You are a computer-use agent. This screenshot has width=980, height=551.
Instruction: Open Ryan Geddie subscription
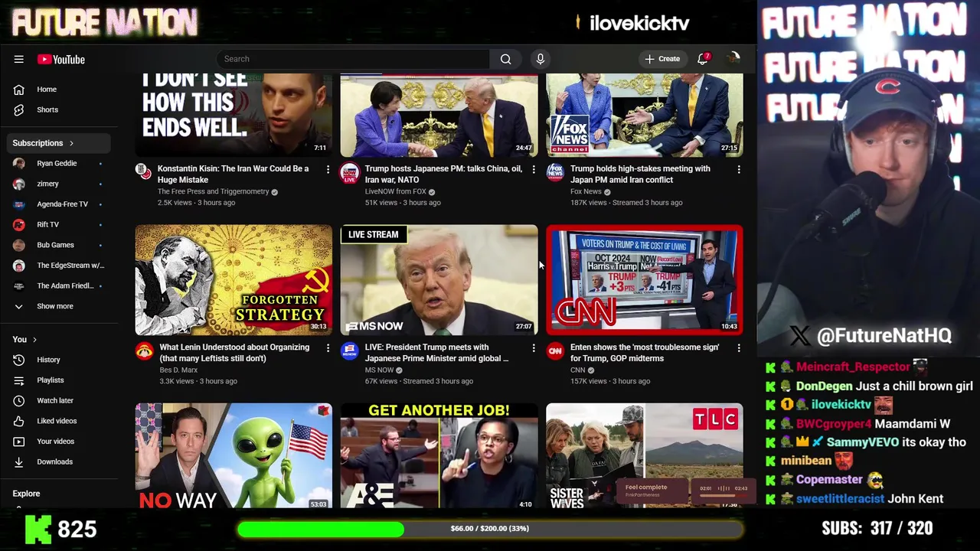[58, 163]
